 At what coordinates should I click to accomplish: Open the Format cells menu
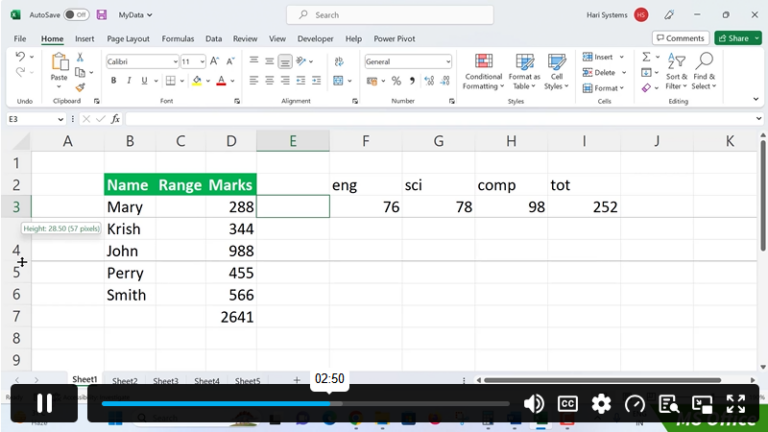tap(603, 88)
